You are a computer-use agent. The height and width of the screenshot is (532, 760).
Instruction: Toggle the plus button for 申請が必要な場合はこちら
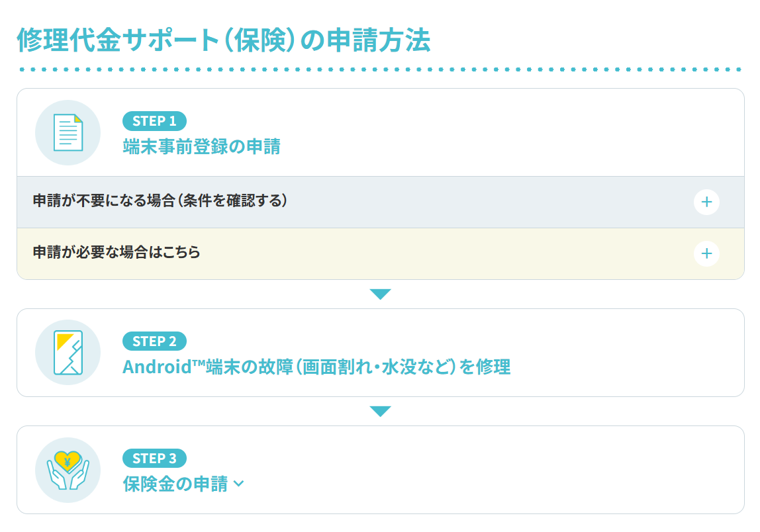click(706, 253)
